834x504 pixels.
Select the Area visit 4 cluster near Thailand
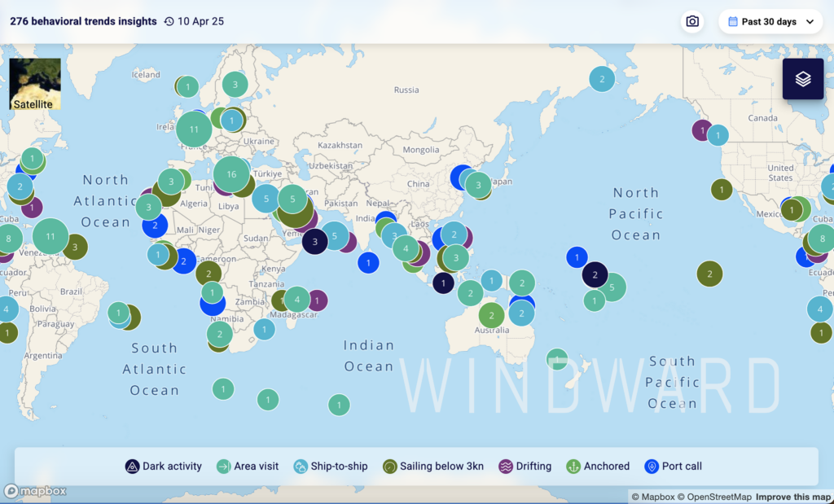click(406, 248)
